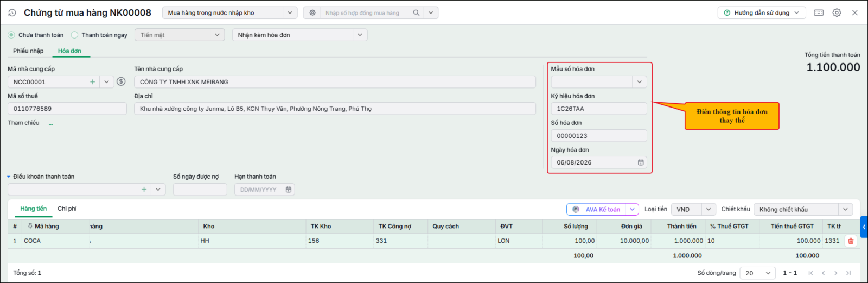
Task: Open Hướng dẫn sử dụng help button
Action: pos(762,12)
